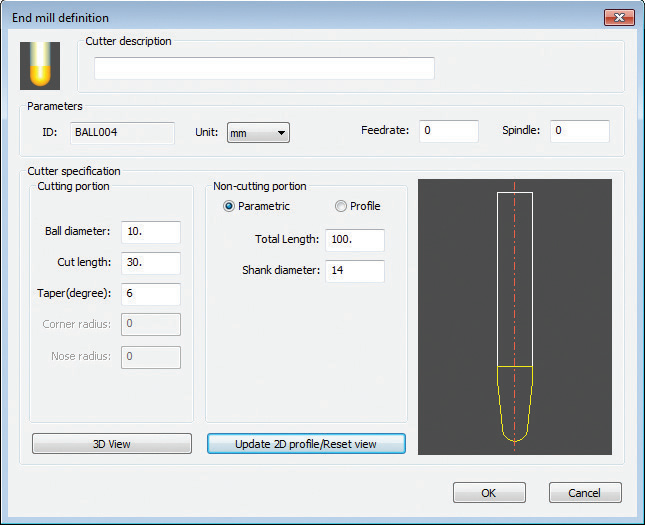
Task: Click the Cancel button
Action: coord(585,492)
